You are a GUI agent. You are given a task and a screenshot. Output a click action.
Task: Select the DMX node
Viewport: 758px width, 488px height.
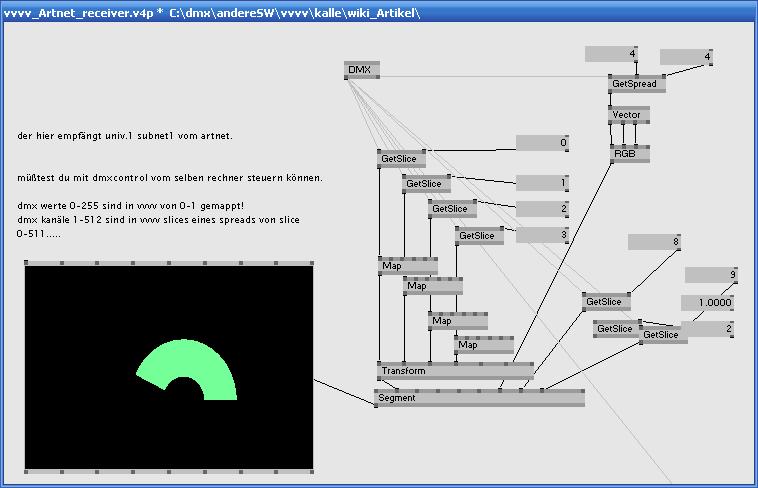[x=361, y=70]
